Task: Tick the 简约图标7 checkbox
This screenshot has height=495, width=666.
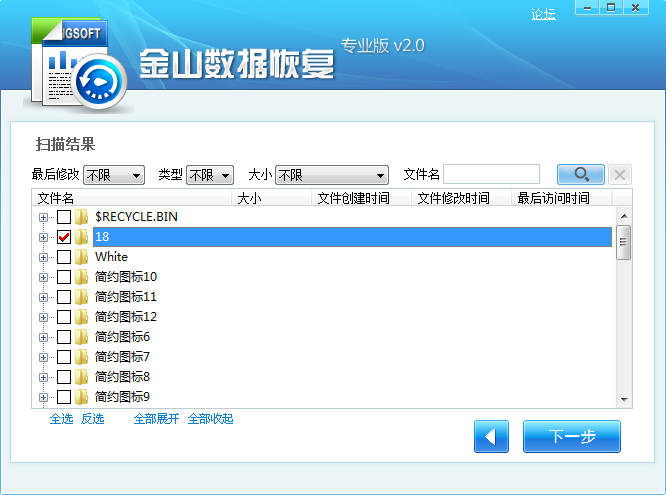Action: click(x=64, y=357)
